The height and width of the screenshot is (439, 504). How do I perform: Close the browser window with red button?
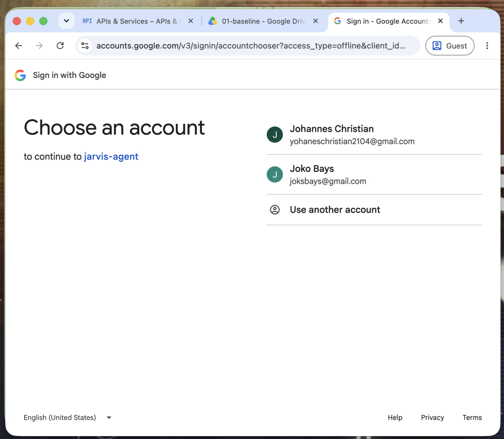17,21
